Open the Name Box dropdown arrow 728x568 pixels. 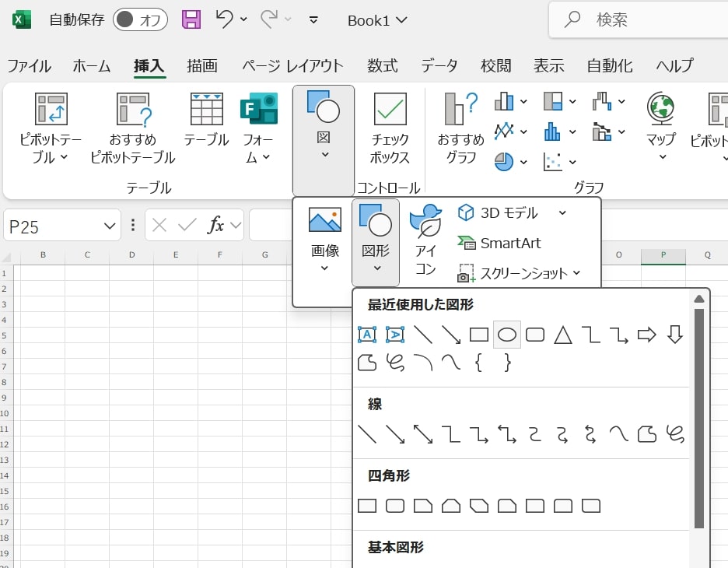tap(110, 226)
